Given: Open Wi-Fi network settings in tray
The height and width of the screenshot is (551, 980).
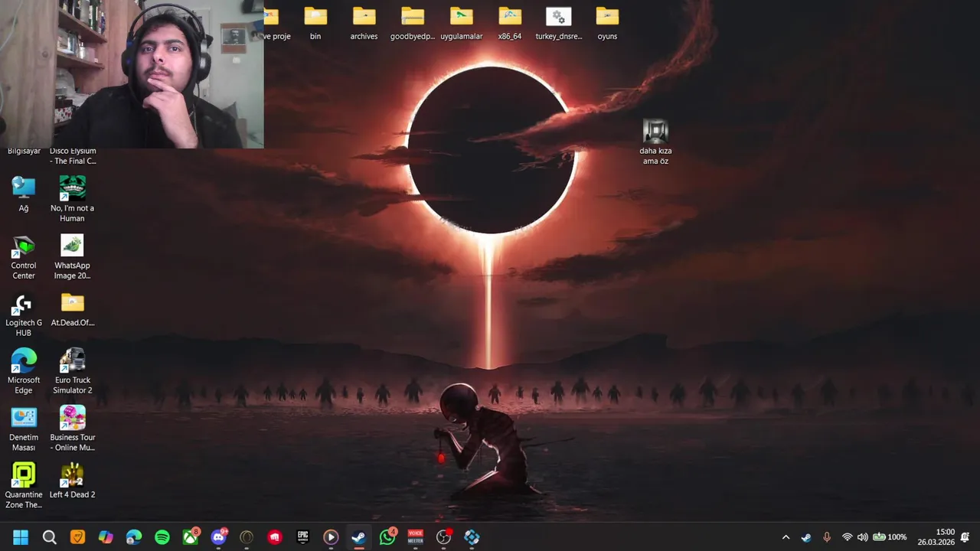Looking at the screenshot, I should [x=847, y=537].
